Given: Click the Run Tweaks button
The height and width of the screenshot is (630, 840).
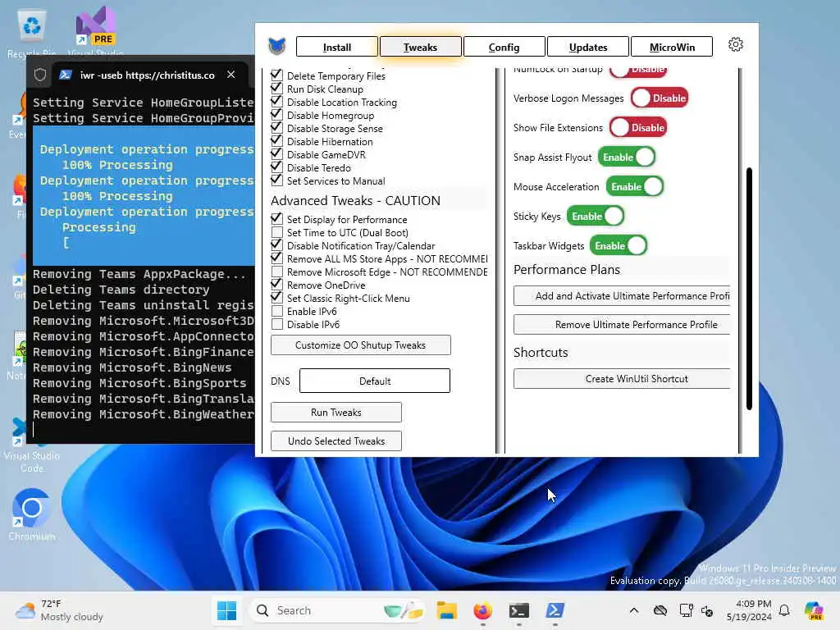Looking at the screenshot, I should click(336, 412).
